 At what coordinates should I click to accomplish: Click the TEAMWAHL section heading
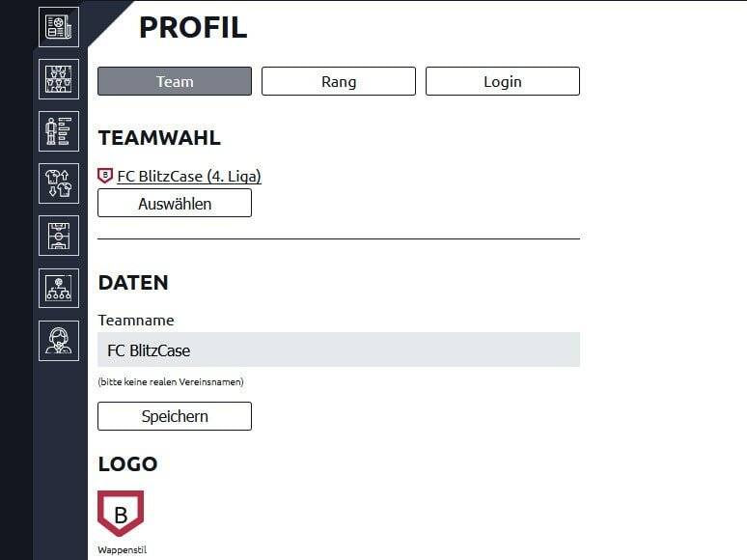(159, 138)
